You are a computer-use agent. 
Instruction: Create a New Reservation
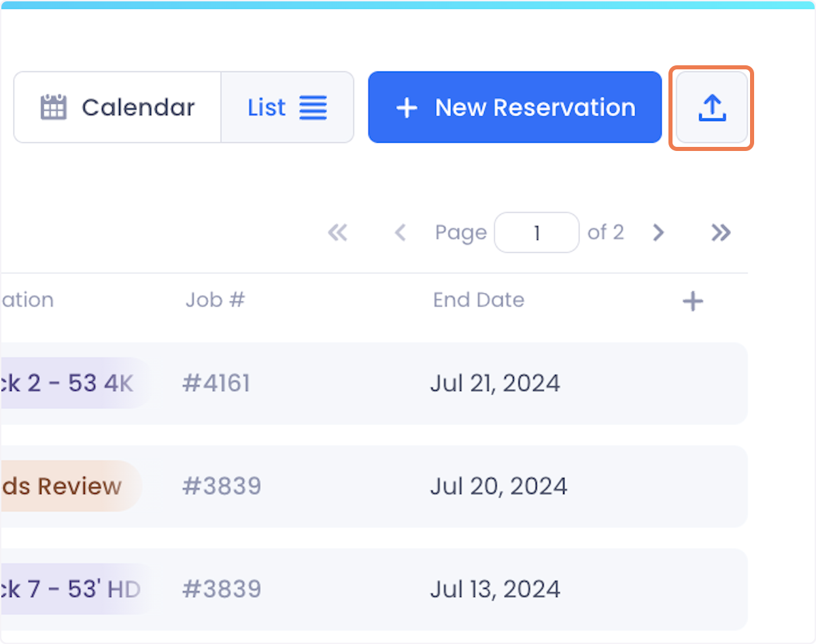tap(515, 107)
